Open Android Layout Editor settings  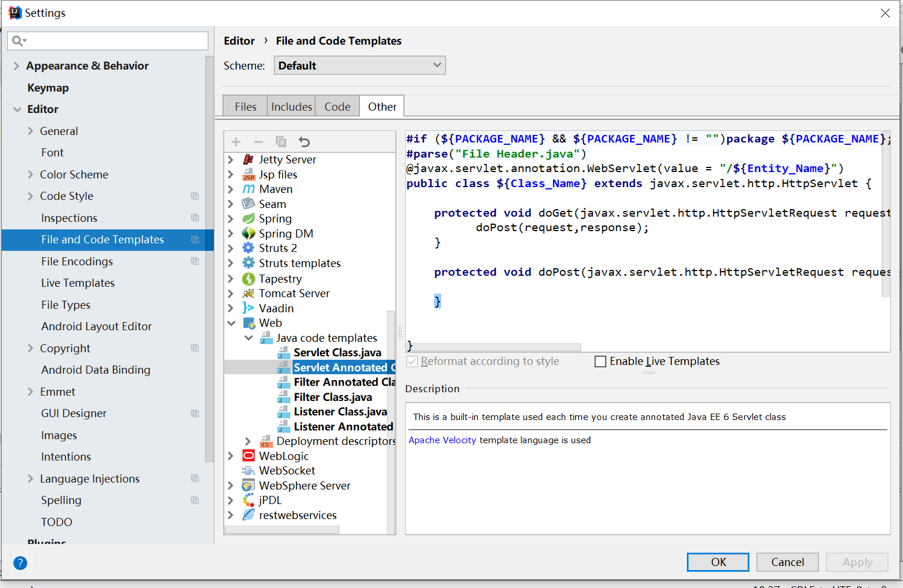(x=96, y=326)
